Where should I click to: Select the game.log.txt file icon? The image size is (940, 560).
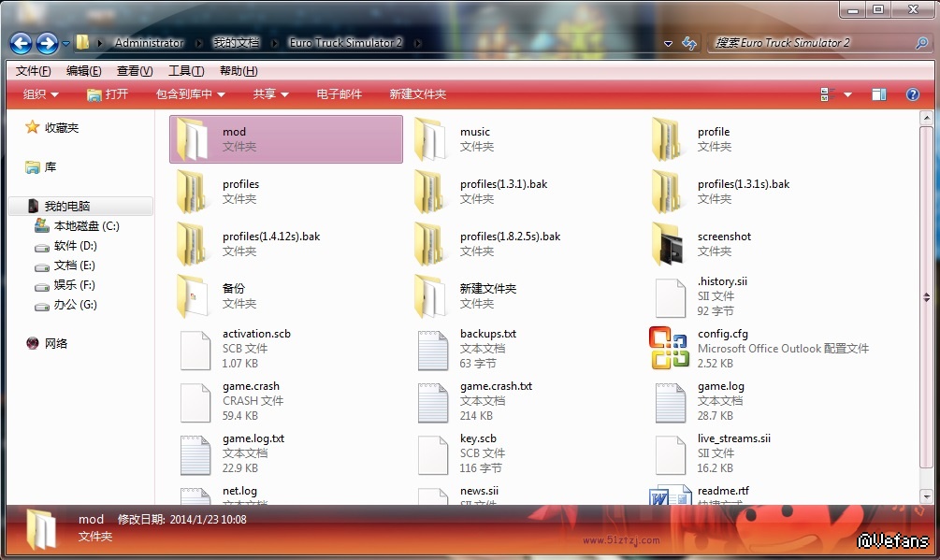pos(195,454)
